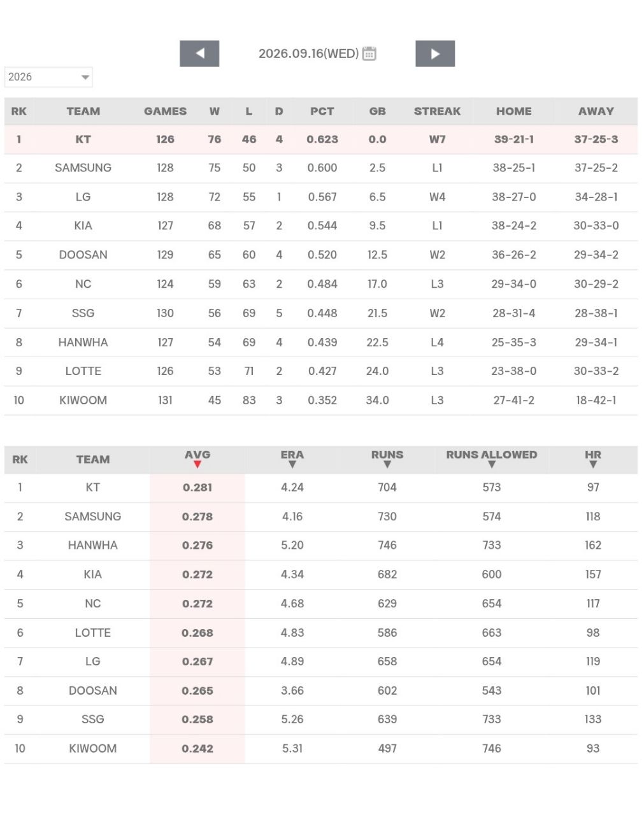Sort stats table by RUNS arrow
This screenshot has height=815, width=644.
click(387, 464)
